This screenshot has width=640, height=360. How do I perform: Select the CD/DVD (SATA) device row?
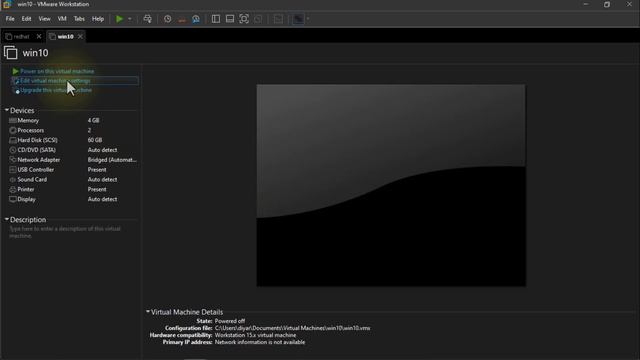tap(73, 150)
